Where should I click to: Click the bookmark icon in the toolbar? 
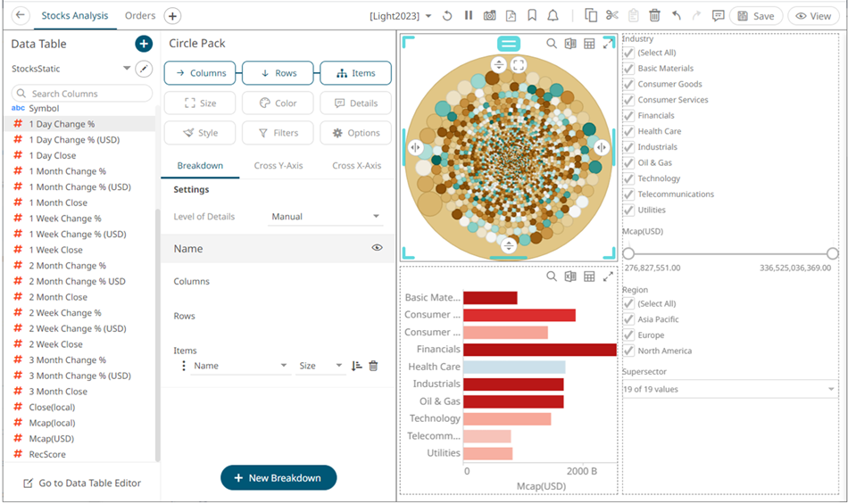pos(532,16)
